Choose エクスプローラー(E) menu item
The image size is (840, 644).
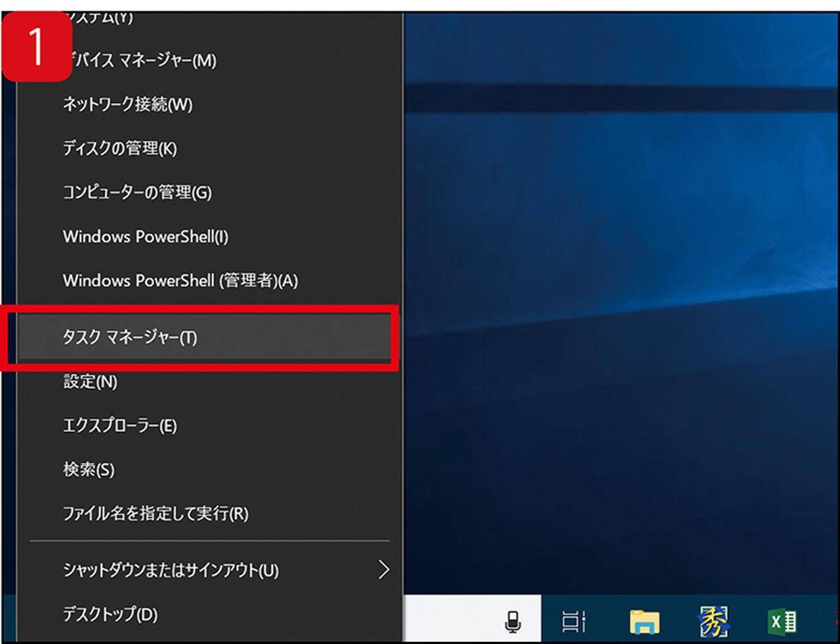[119, 425]
